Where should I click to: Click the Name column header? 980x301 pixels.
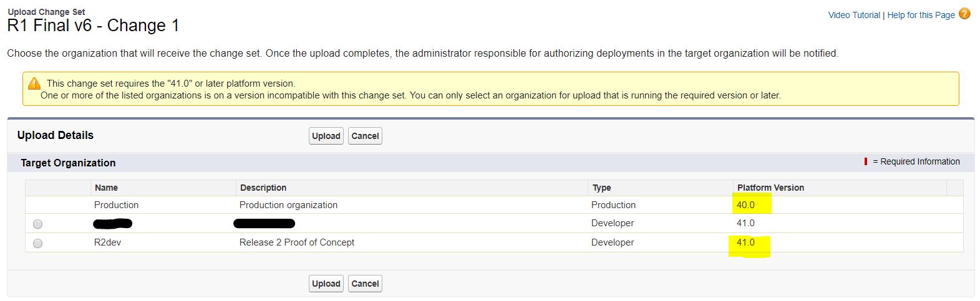coord(106,188)
